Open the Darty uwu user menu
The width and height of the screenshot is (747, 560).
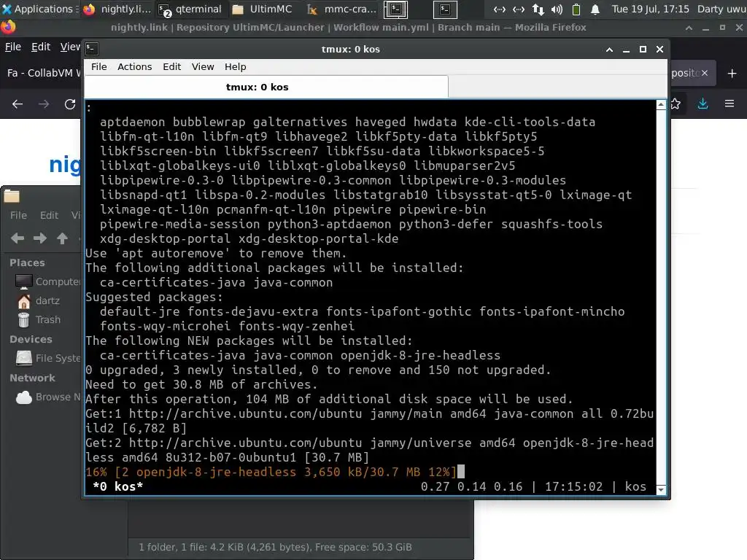click(721, 9)
